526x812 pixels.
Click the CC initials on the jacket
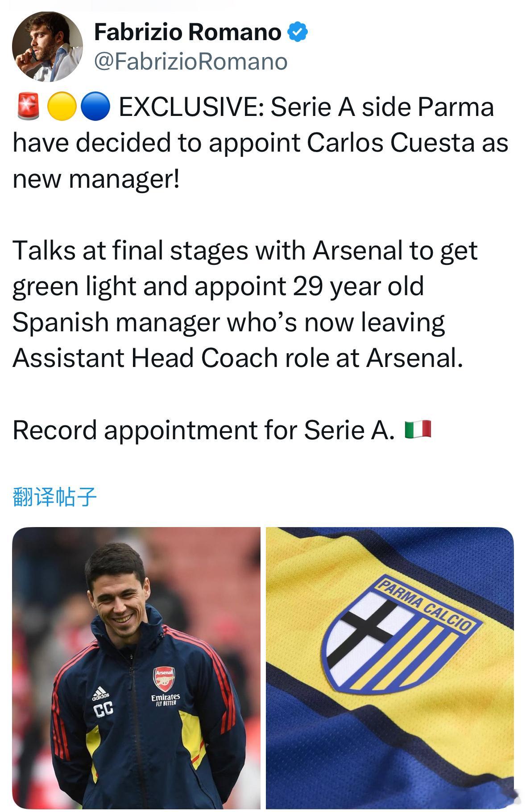click(x=103, y=708)
